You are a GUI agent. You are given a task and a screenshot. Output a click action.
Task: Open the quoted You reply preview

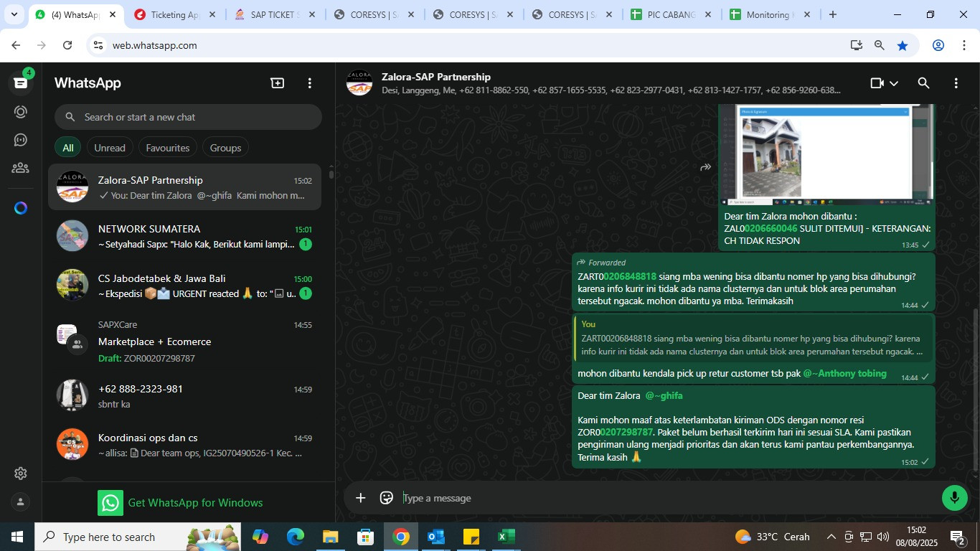click(x=753, y=338)
